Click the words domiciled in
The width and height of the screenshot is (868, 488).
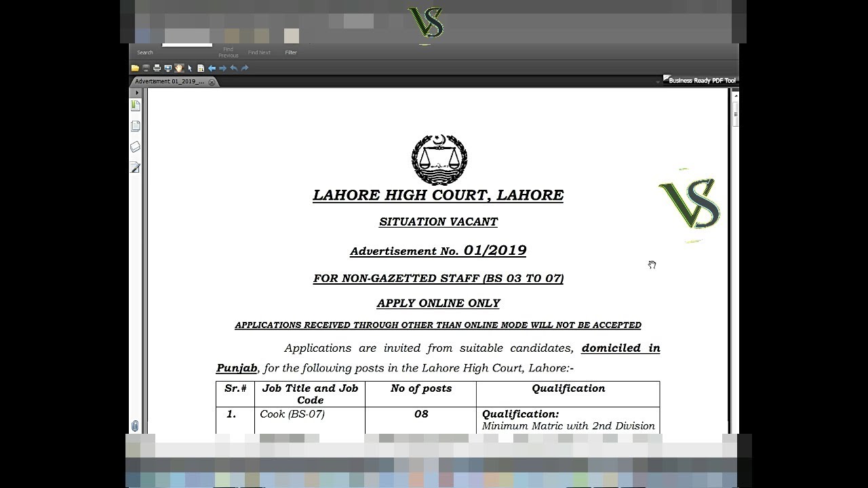click(x=620, y=348)
